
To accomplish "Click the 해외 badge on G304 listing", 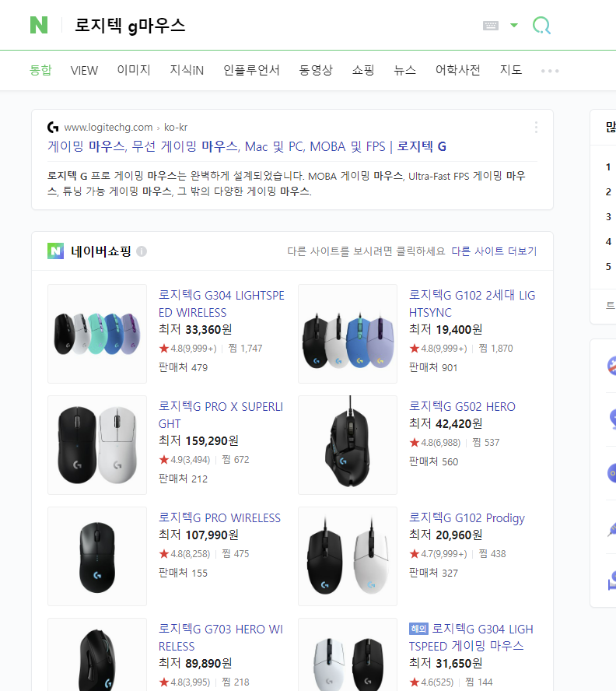I will click(418, 629).
